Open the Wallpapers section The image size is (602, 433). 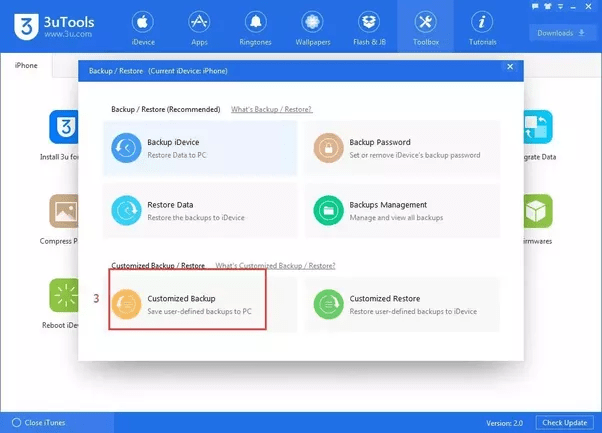(x=313, y=28)
